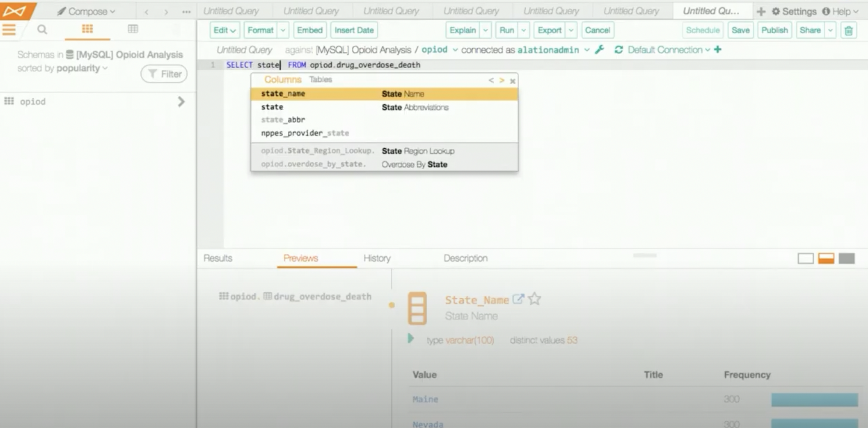
Task: Open connection settings wrench icon
Action: (x=599, y=49)
